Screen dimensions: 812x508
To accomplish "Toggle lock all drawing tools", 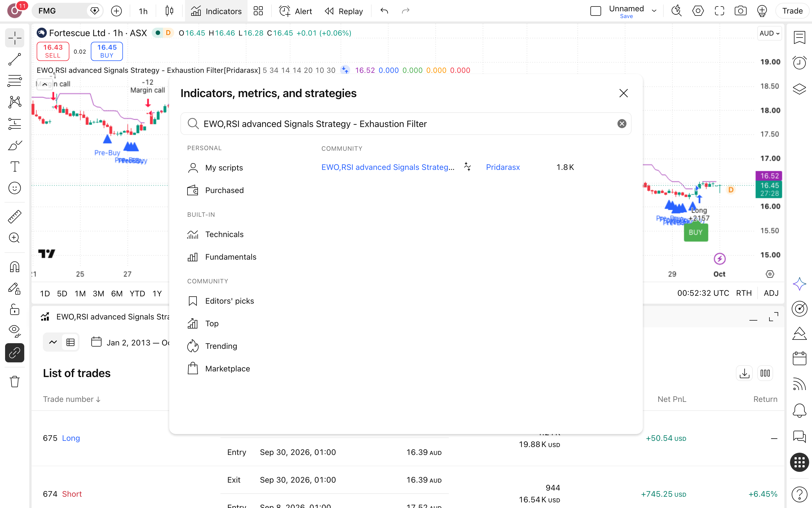I will 14,309.
